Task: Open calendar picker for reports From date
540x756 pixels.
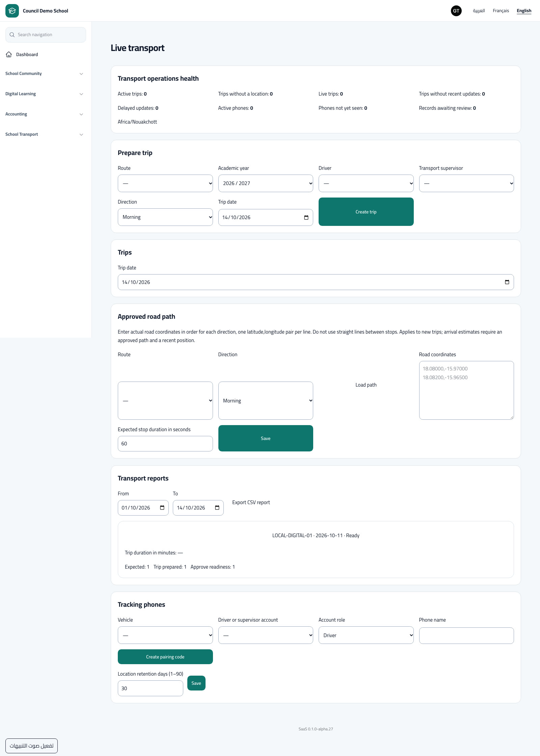Action: point(162,508)
